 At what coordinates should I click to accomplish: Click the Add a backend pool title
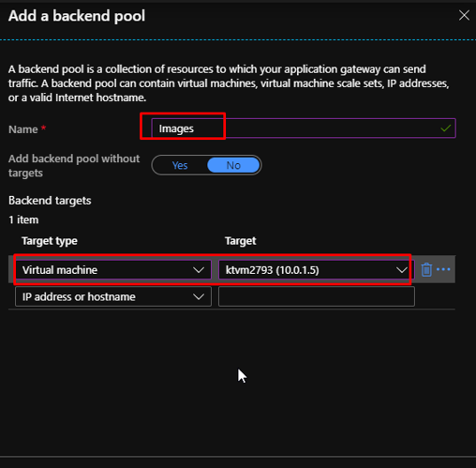[77, 16]
